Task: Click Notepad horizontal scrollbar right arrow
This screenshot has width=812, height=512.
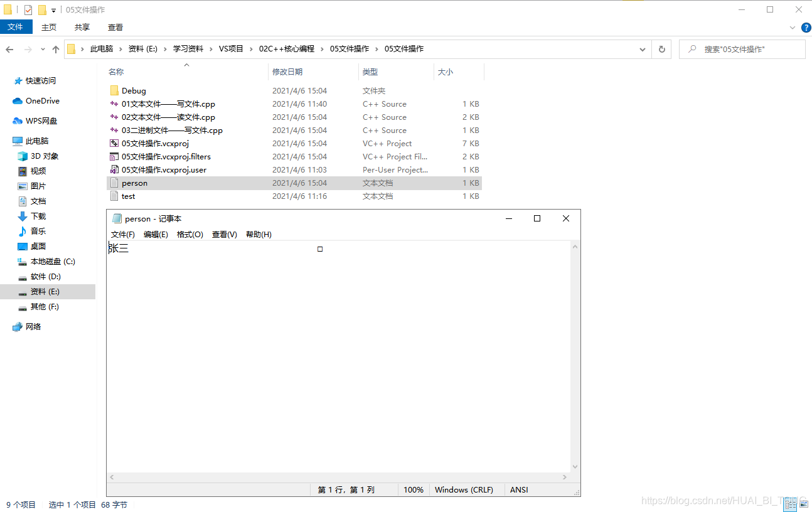Action: [565, 477]
